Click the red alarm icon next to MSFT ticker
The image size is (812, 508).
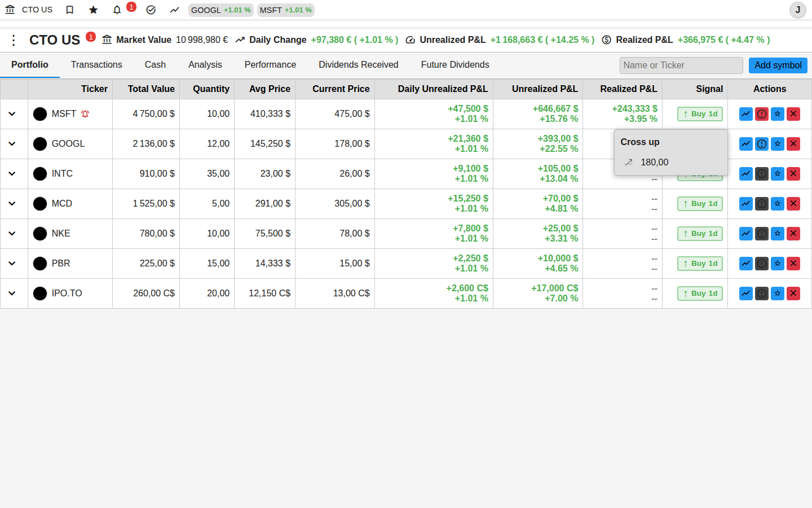(x=85, y=114)
